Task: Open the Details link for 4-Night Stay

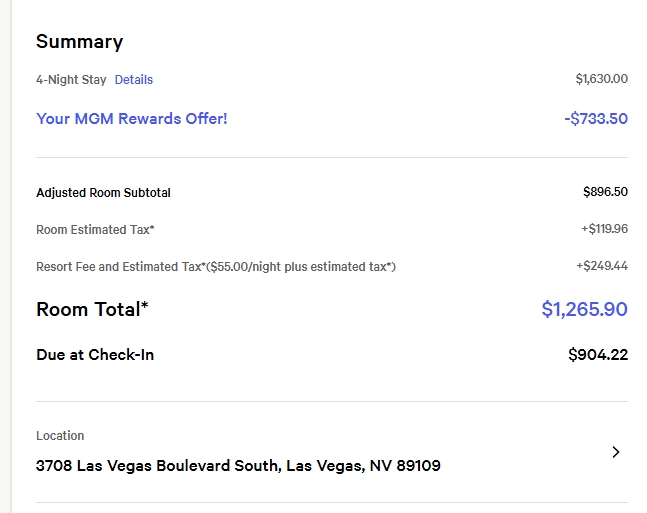Action: click(134, 80)
